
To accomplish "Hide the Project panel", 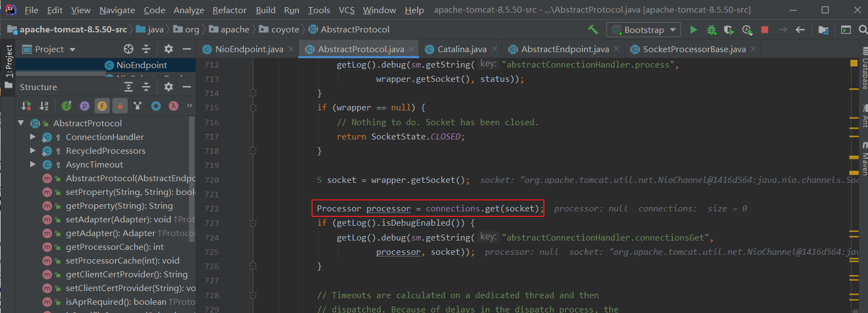I will pos(187,49).
